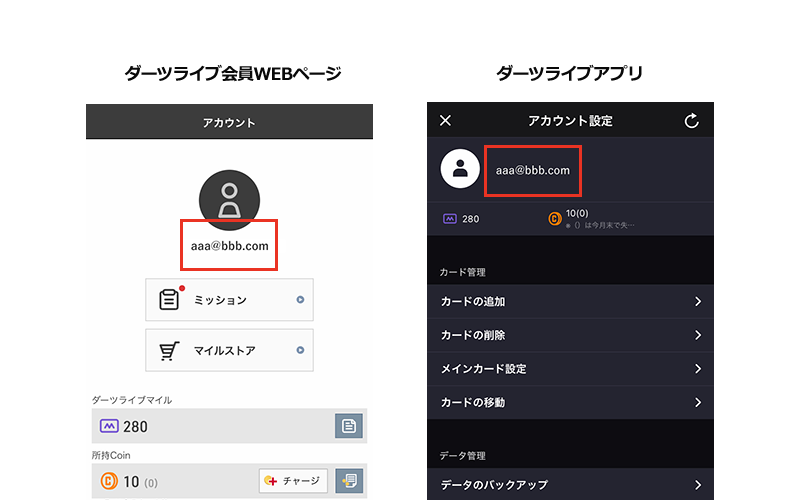Expand the chevron on the カードの追加 row
The width and height of the screenshot is (800, 500).
(698, 302)
